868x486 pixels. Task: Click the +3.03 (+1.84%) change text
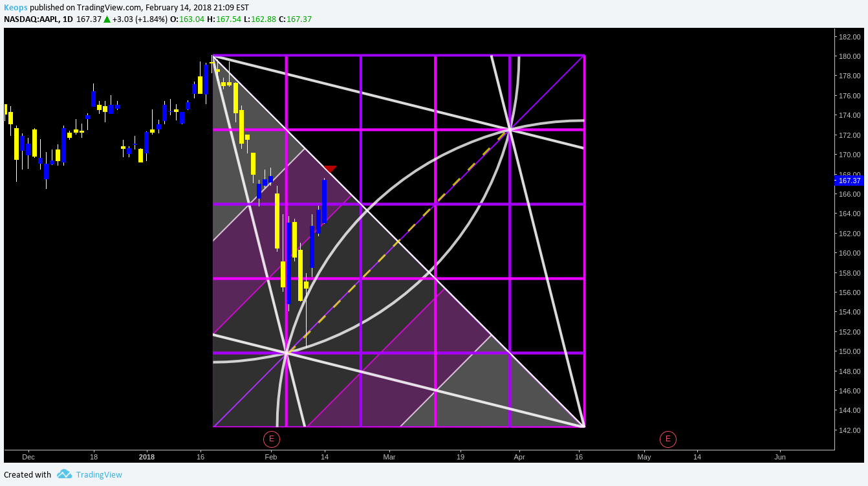tap(140, 19)
